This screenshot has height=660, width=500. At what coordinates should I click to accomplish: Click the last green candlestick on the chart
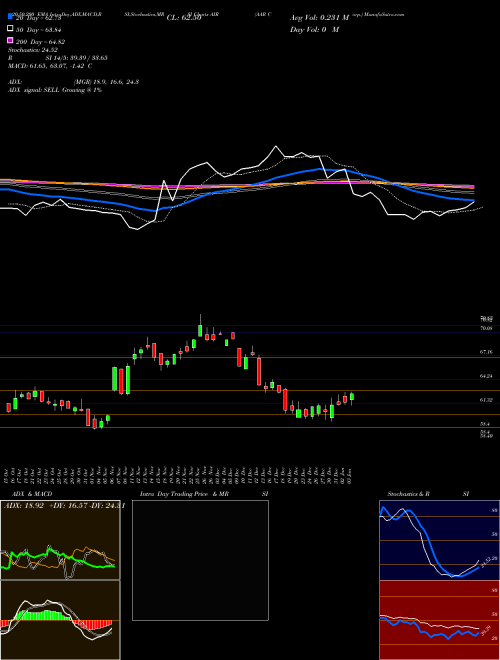click(x=352, y=397)
